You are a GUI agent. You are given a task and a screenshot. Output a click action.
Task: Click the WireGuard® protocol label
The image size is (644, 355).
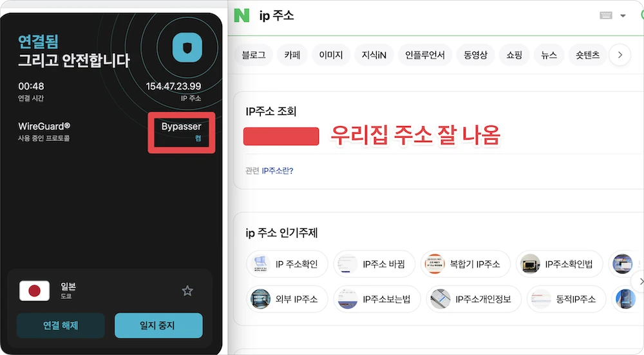44,126
